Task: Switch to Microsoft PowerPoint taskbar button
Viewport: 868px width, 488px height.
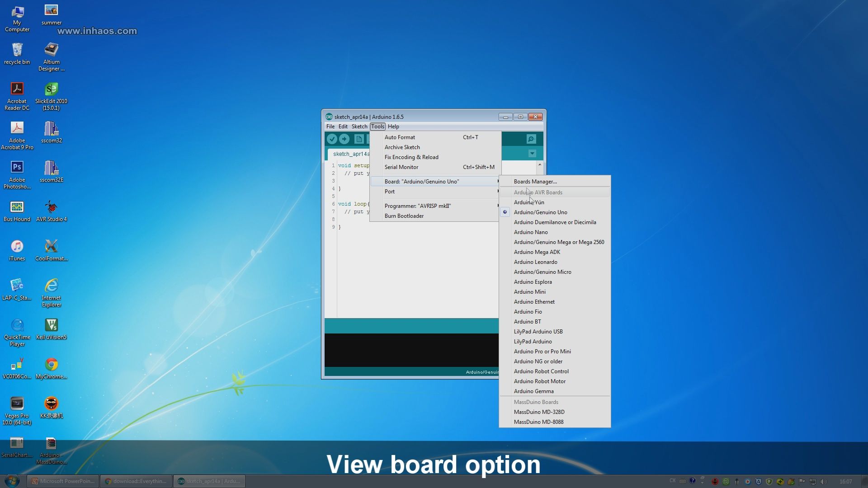Action: [x=63, y=481]
